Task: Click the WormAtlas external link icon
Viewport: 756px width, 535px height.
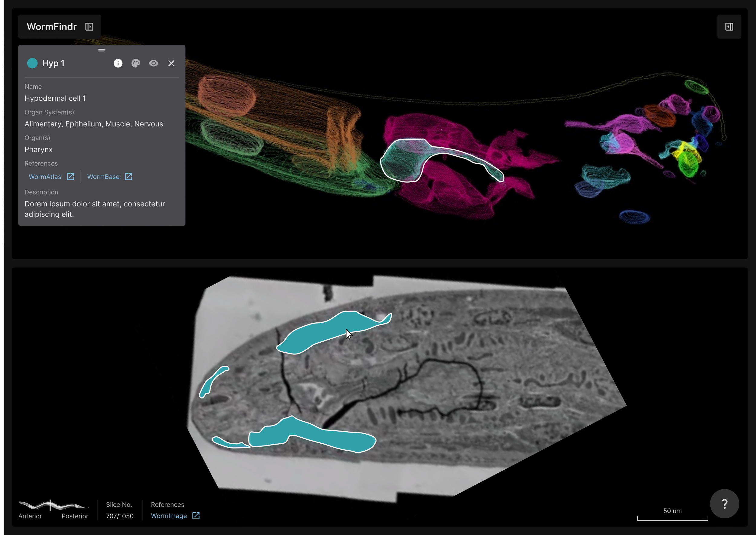Action: [70, 177]
